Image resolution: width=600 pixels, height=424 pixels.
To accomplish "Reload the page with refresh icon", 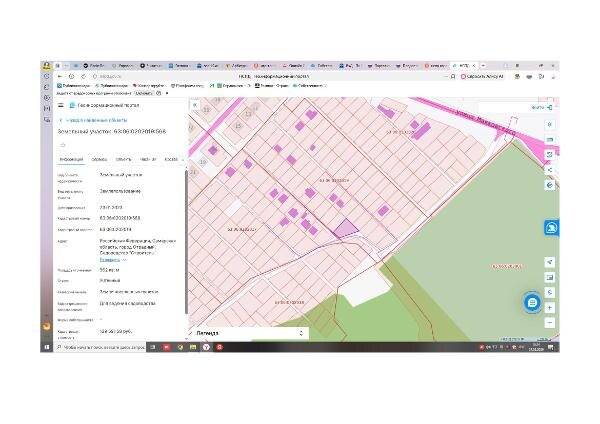I will click(83, 77).
